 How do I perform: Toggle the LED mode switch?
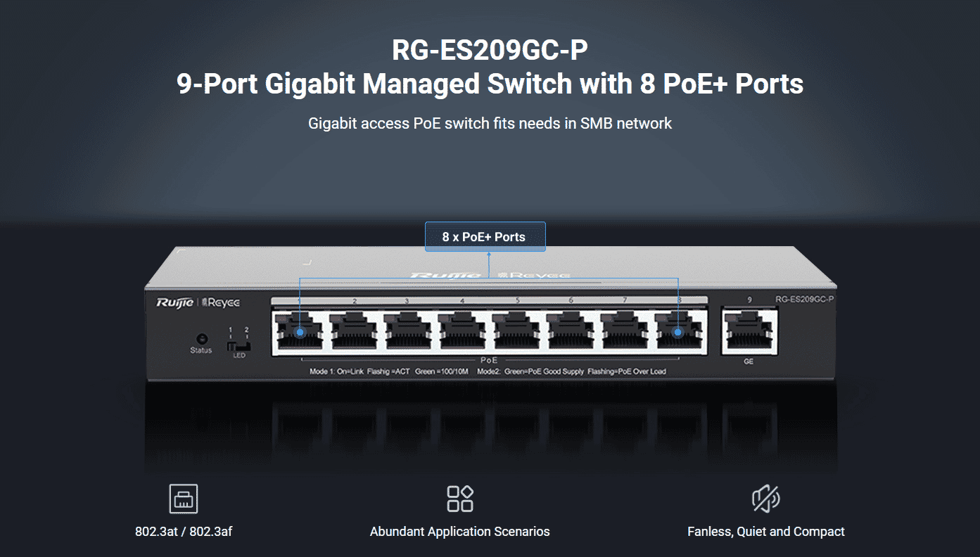(239, 346)
